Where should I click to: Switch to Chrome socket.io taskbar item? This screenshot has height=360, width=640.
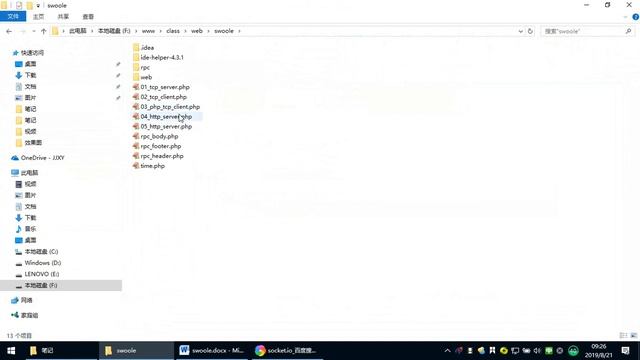286,351
